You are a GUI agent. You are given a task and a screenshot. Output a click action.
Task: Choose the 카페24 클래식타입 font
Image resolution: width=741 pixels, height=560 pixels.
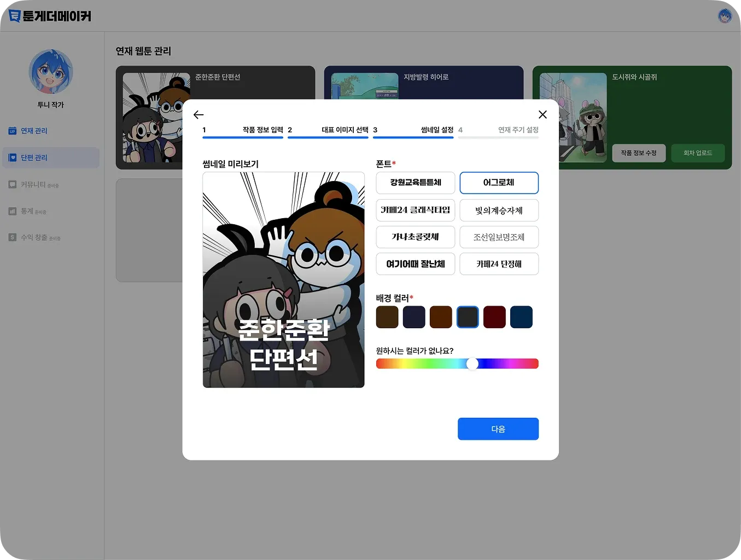(x=416, y=210)
